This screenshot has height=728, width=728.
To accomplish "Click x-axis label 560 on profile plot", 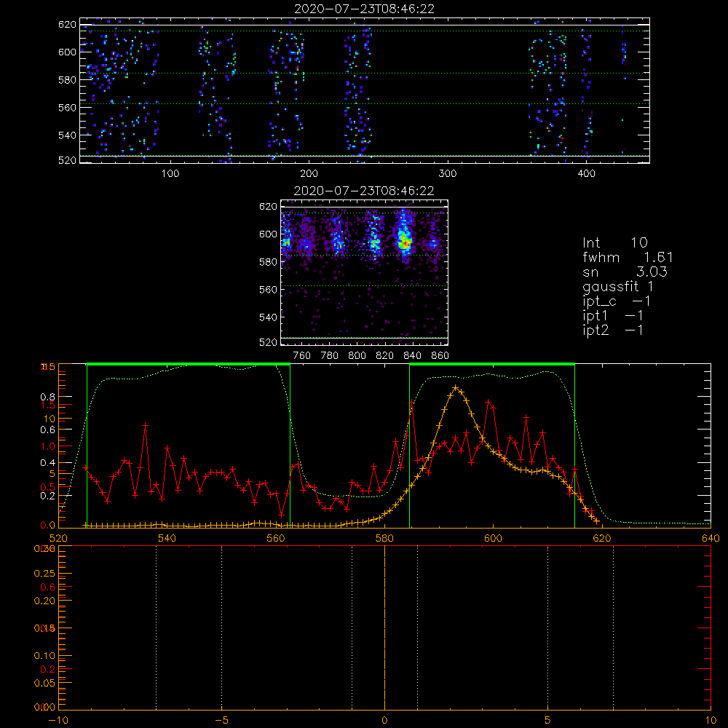I will point(276,538).
